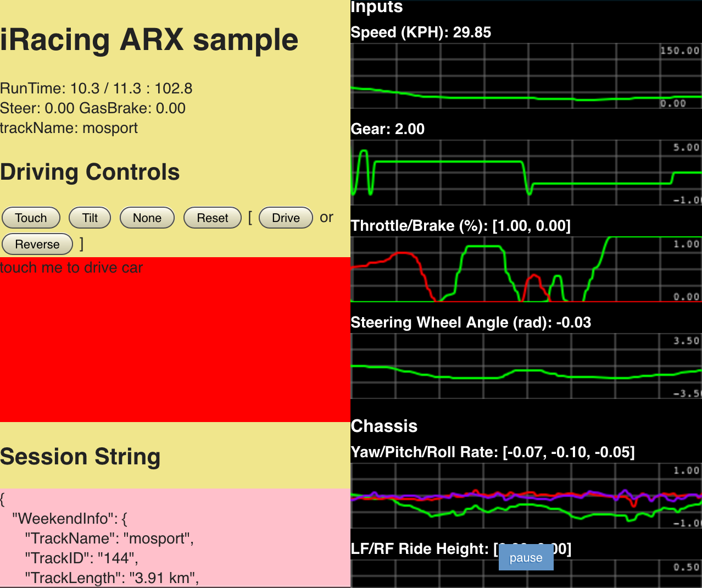Choose the None control button

tap(147, 218)
